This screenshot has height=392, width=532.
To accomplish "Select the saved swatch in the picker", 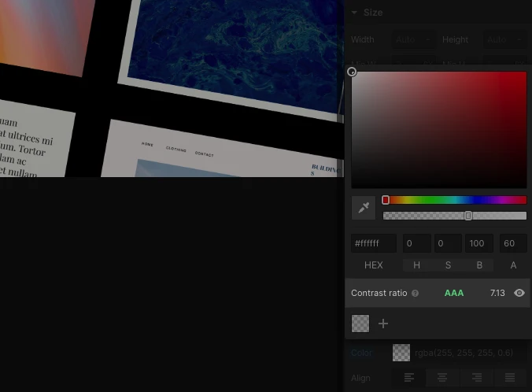I will click(x=360, y=324).
